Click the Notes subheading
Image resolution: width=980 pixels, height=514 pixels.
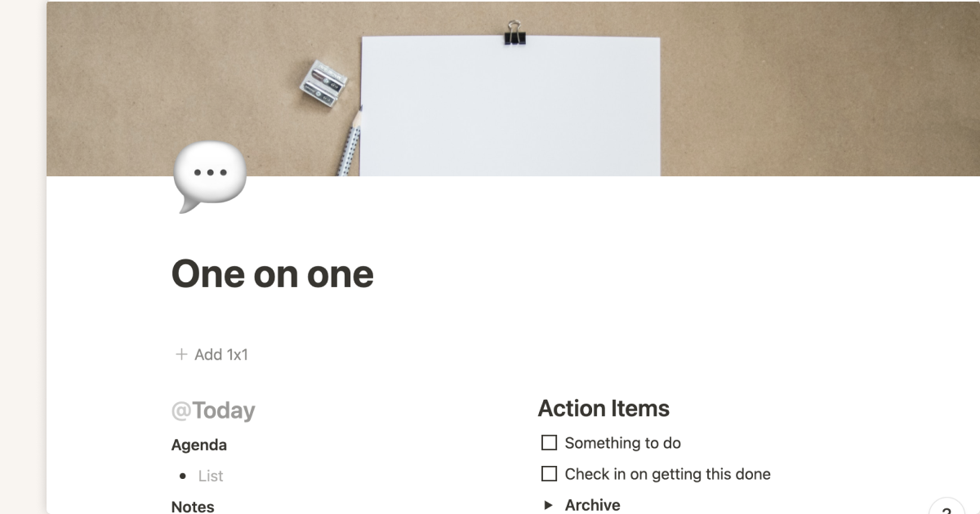193,507
